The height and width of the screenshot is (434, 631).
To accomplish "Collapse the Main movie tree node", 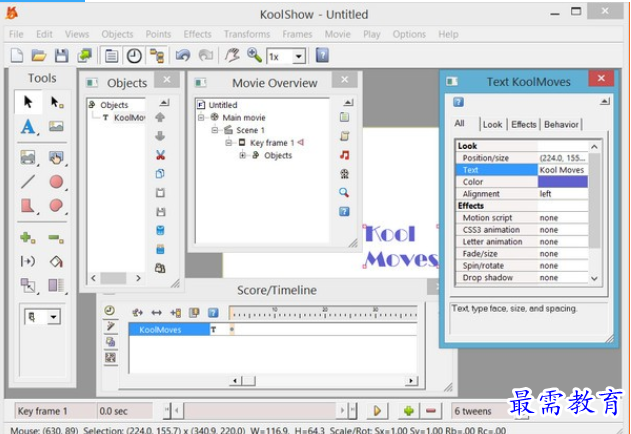I will [x=201, y=118].
